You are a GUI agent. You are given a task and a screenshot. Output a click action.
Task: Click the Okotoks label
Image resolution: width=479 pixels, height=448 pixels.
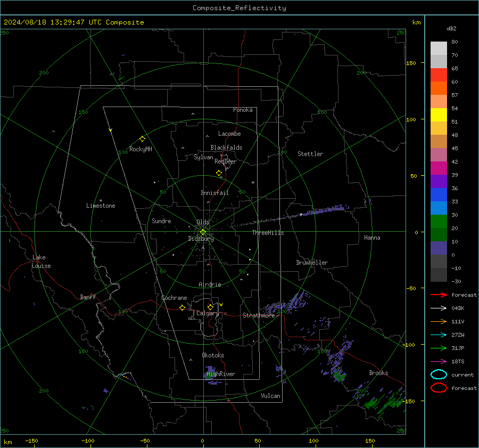point(213,355)
